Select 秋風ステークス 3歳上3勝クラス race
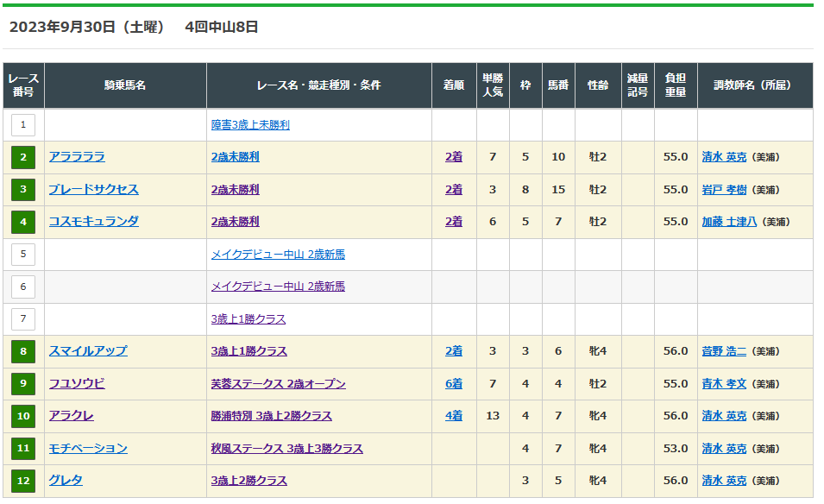 tap(286, 449)
